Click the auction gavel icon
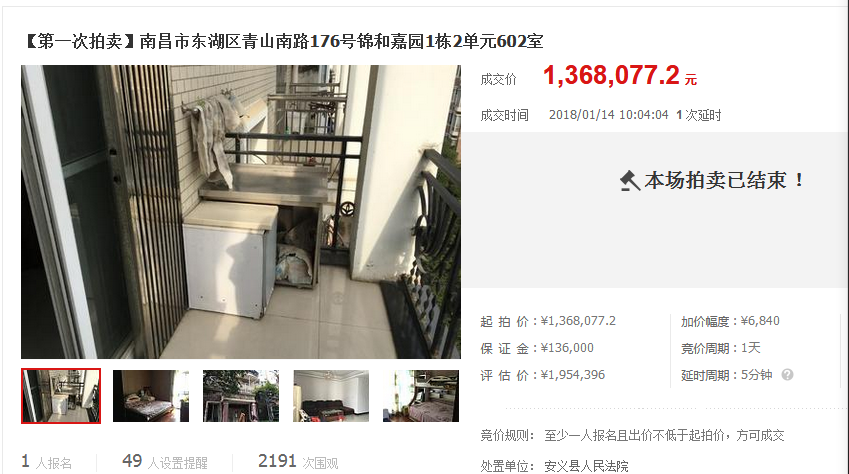This screenshot has width=849, height=474. pyautogui.click(x=630, y=181)
